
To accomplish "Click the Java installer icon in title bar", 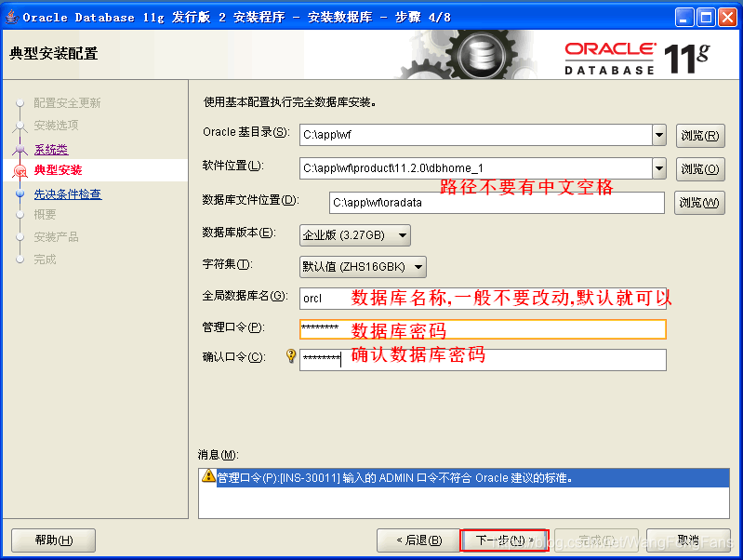I will click(12, 18).
